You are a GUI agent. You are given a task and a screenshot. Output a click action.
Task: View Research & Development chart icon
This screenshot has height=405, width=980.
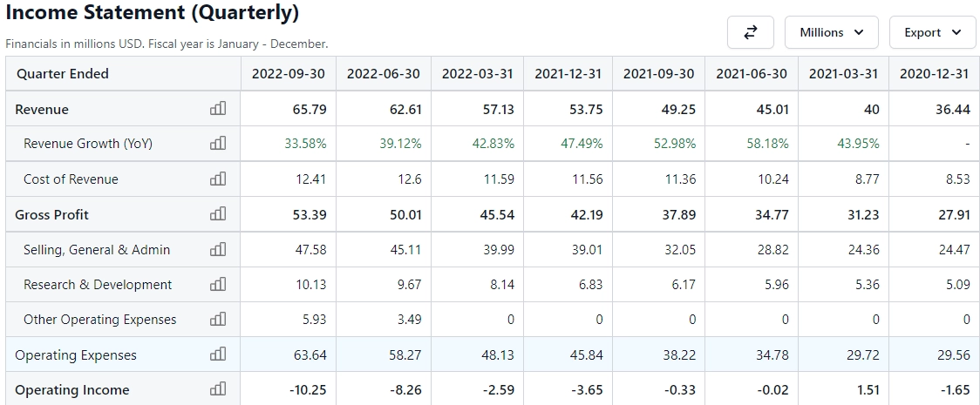[x=218, y=285]
